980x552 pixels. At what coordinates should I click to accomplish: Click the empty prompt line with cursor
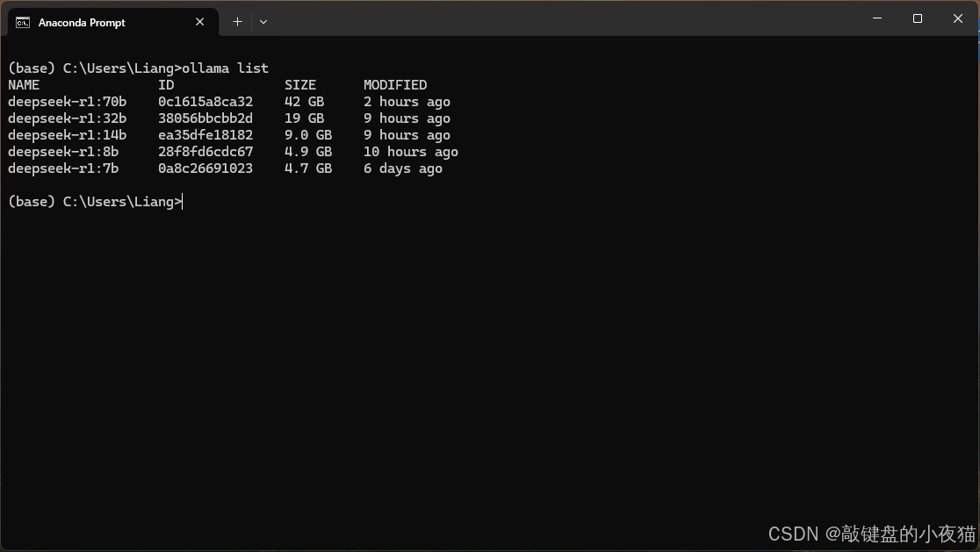coord(96,202)
